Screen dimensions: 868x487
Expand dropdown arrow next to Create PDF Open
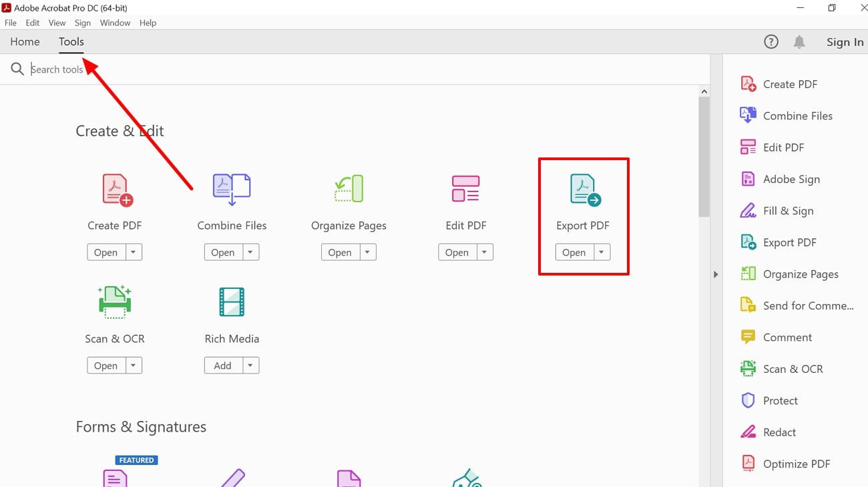134,252
